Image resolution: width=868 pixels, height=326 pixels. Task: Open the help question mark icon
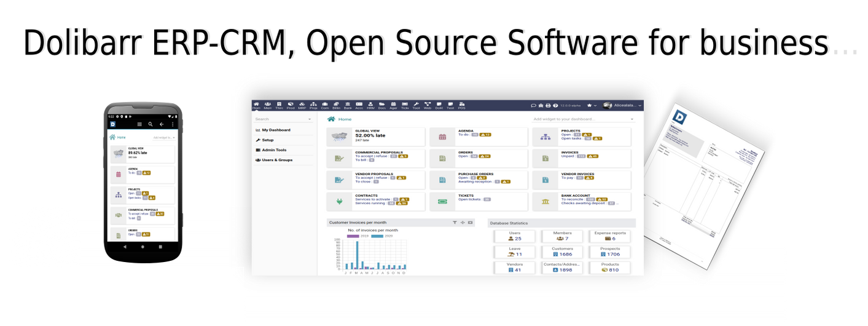pyautogui.click(x=555, y=106)
